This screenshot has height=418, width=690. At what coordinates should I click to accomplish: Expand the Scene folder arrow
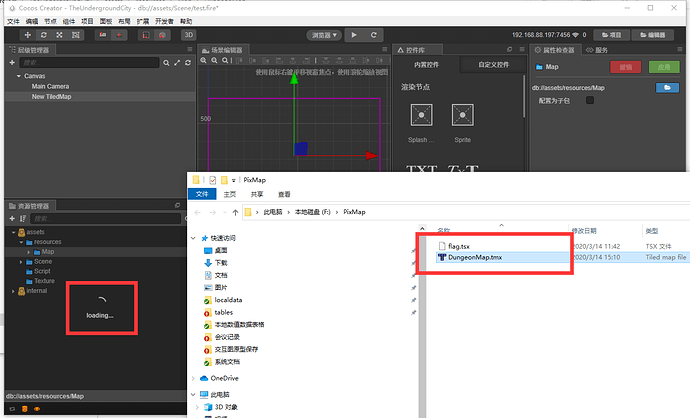tap(21, 262)
